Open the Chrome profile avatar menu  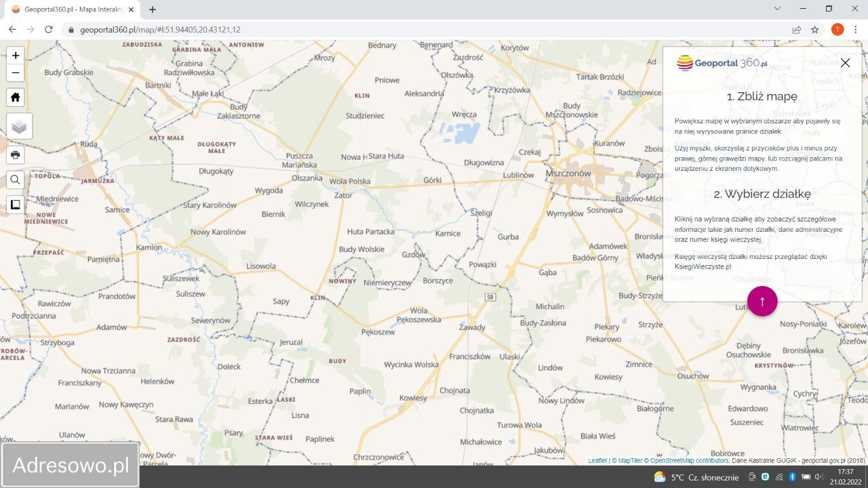click(837, 30)
